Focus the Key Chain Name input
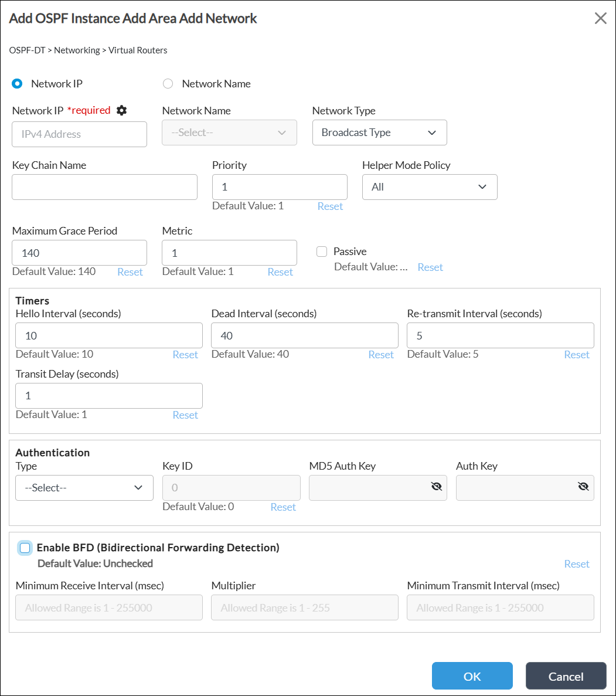Viewport: 616px width, 696px height. click(104, 187)
